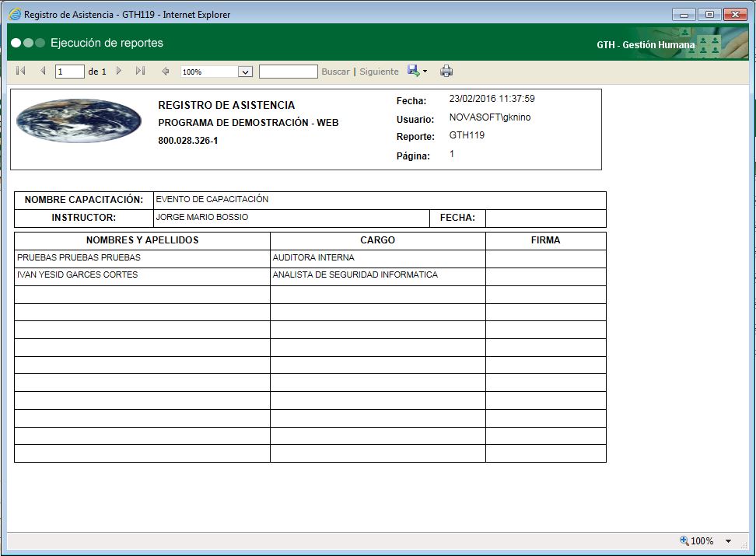This screenshot has height=556, width=756.
Task: Click CARGO column header
Action: point(377,240)
